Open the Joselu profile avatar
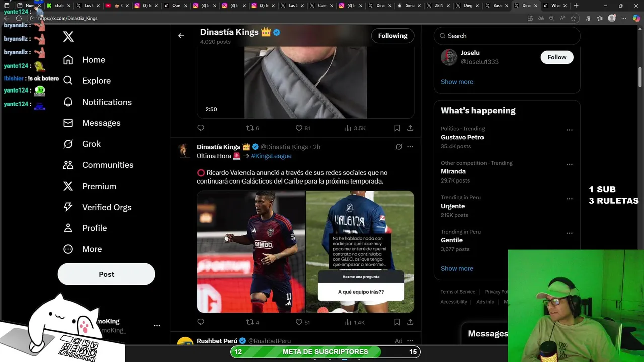The width and height of the screenshot is (644, 362). pyautogui.click(x=449, y=57)
